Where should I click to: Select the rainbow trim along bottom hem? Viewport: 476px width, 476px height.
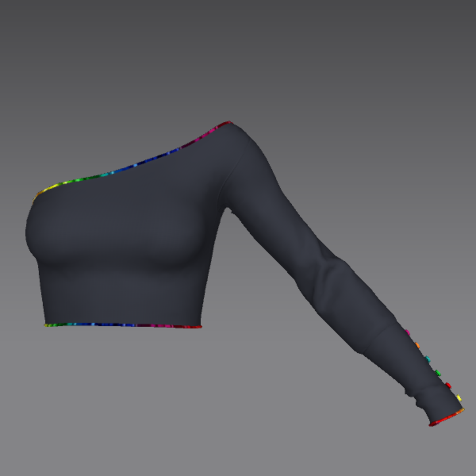(x=119, y=325)
